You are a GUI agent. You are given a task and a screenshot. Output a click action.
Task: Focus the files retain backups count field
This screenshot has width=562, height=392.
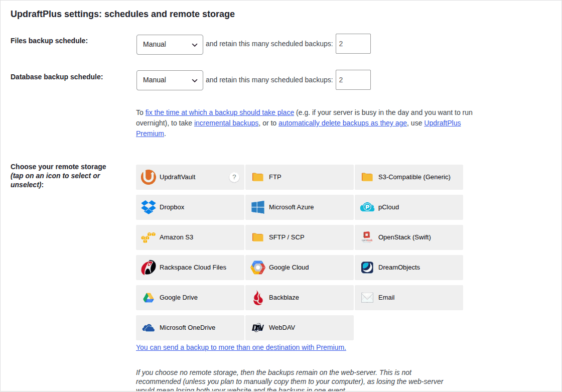pos(353,44)
